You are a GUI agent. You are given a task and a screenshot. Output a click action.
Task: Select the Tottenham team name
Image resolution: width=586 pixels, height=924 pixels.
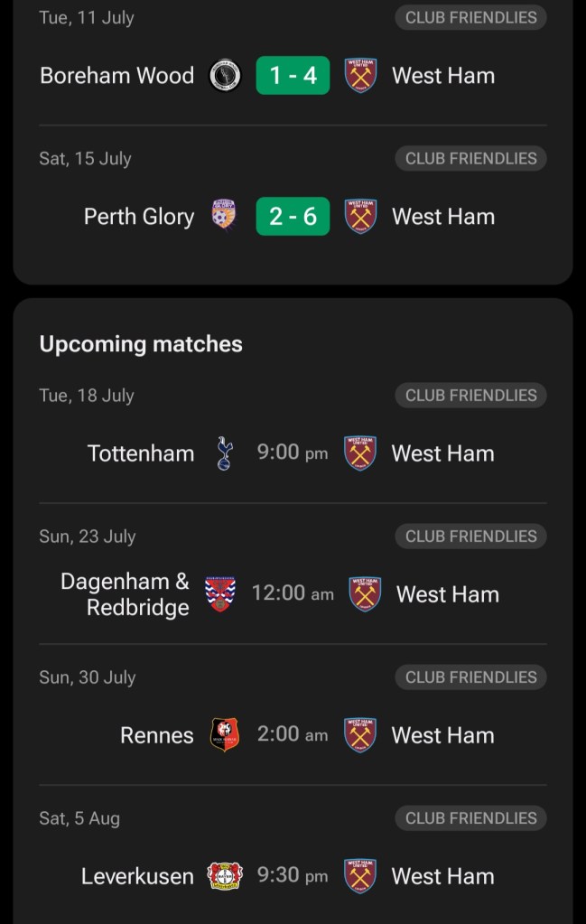click(x=141, y=453)
